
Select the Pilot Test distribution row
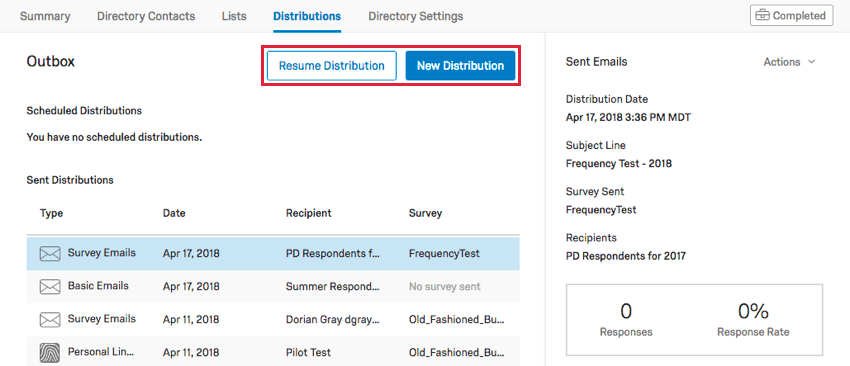pos(273,351)
